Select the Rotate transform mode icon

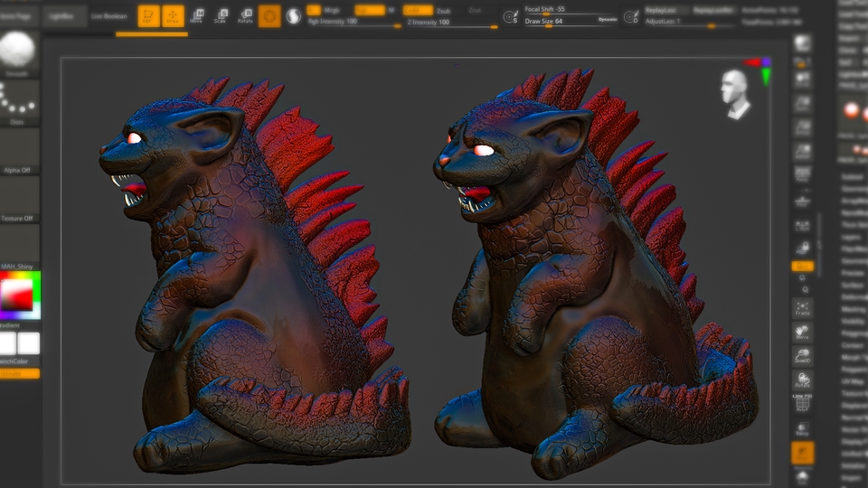[245, 15]
